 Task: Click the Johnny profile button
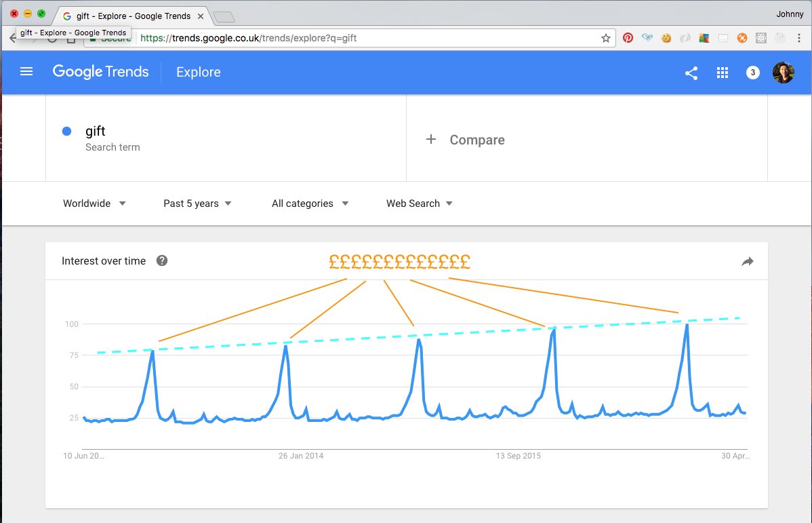click(x=790, y=14)
